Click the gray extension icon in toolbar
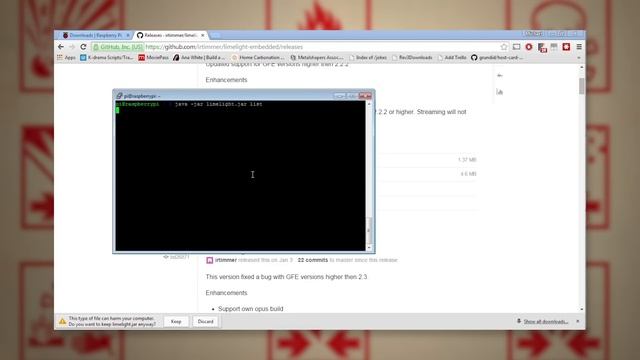This screenshot has height=360, width=640. click(x=554, y=47)
